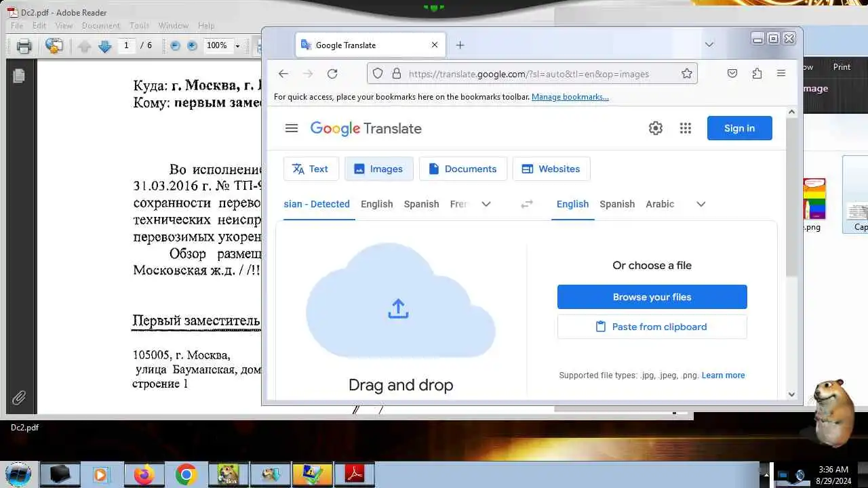The width and height of the screenshot is (868, 488).
Task: Open the View menu in Adobe Reader
Action: click(64, 26)
